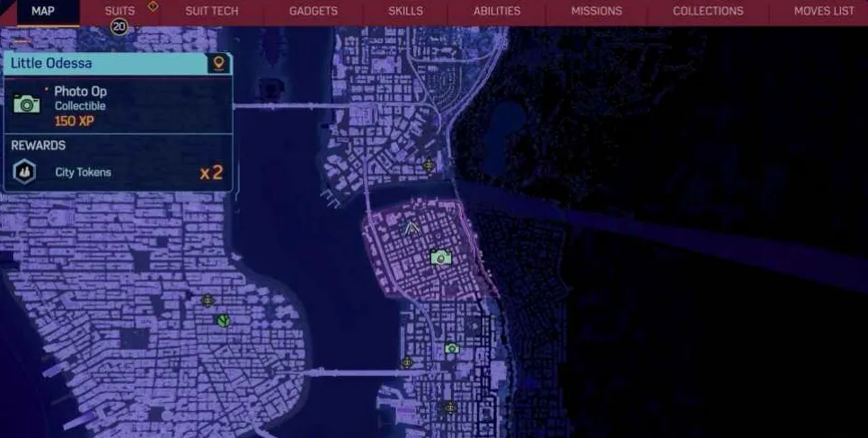The image size is (868, 438).
Task: Select the Spider-Bot marker near the bottom docks
Action: (x=450, y=408)
